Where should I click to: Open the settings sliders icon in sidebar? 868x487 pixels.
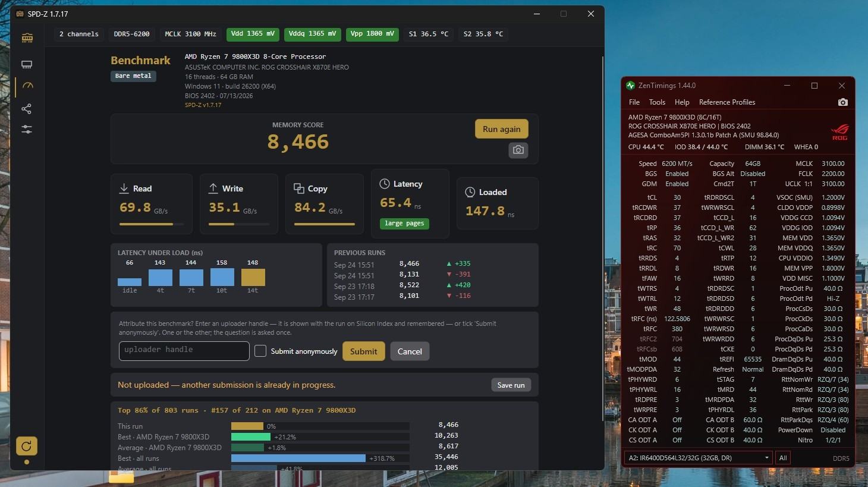27,129
